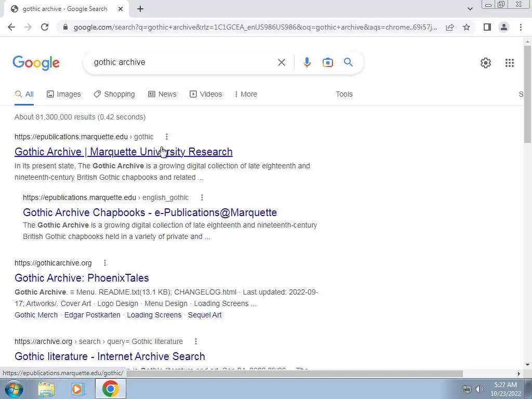Open Windows Explorer from taskbar

tap(46, 389)
